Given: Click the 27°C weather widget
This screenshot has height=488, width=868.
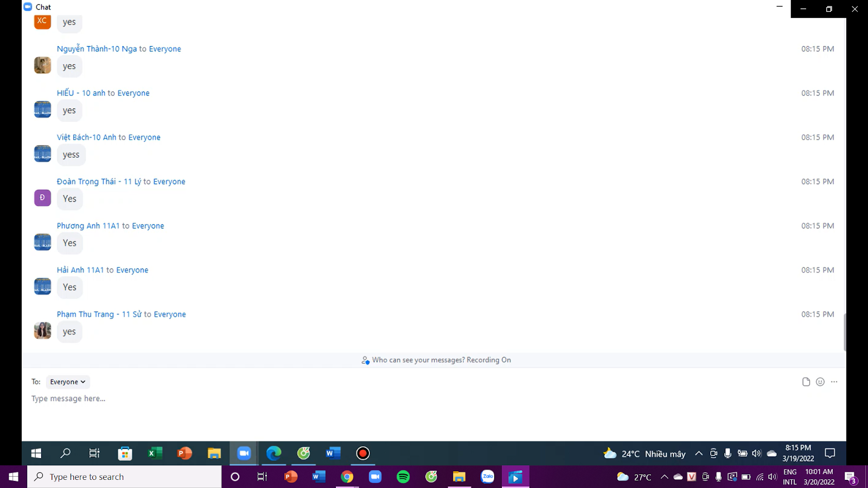Looking at the screenshot, I should (634, 477).
